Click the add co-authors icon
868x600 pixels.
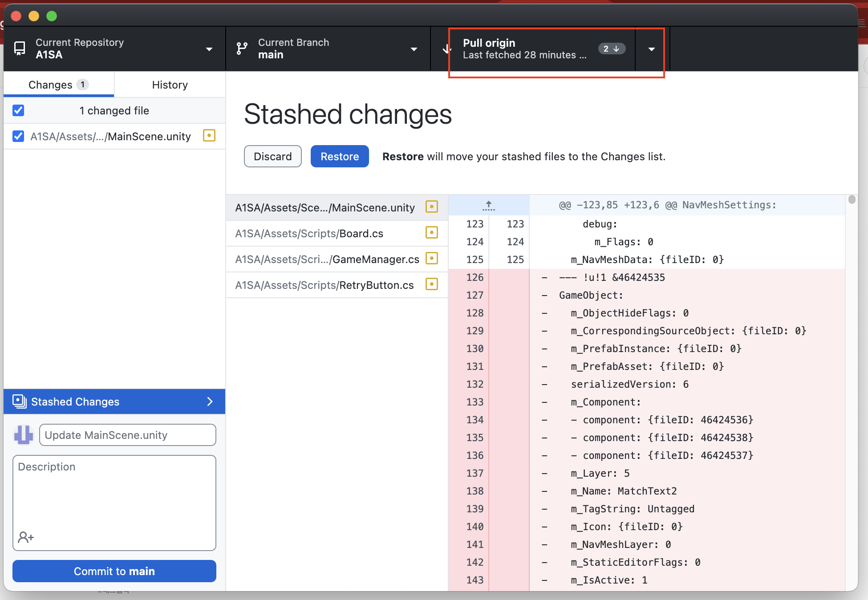(26, 537)
